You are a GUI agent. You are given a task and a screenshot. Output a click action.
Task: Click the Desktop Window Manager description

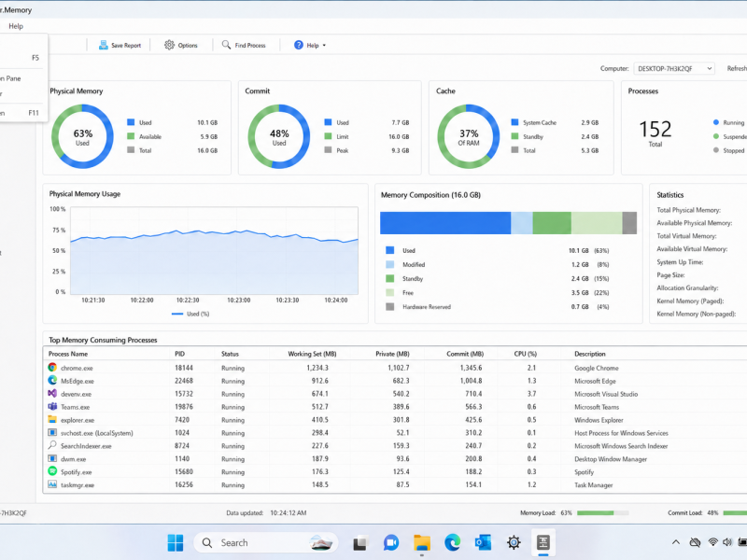tap(611, 459)
